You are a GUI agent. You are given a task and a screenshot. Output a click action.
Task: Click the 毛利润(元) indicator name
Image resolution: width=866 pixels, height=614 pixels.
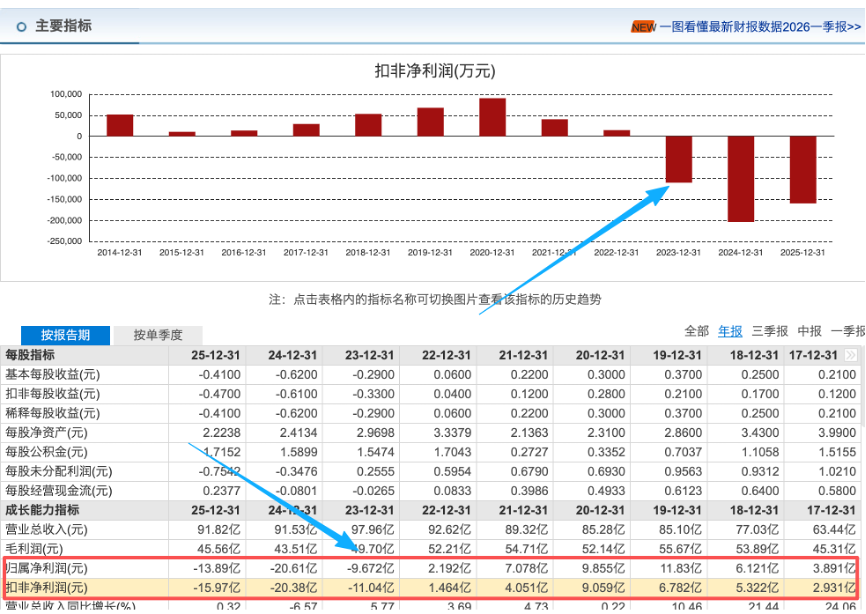point(34,549)
